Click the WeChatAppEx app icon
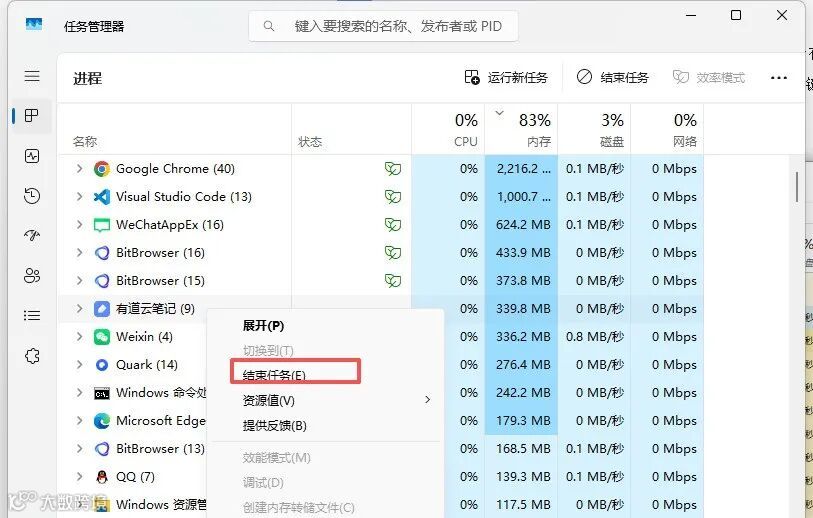Screen dimensions: 813x518 pos(102,225)
